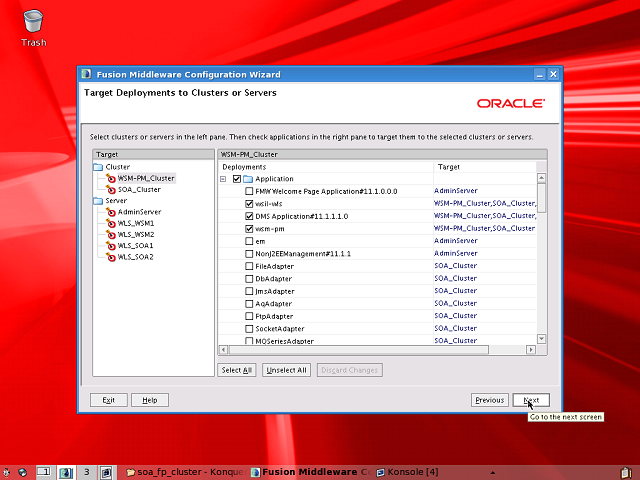Click Unselect All button

tap(286, 370)
